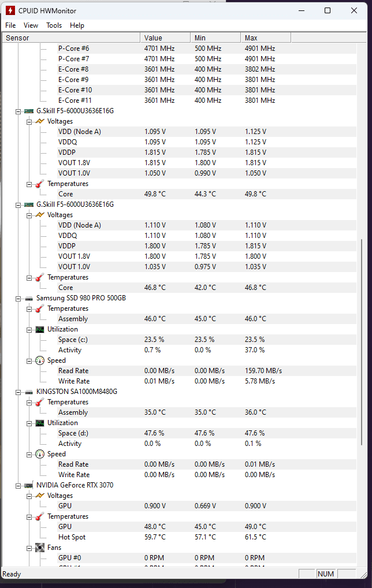Click Utilization graph icon under KINGSTON drive
The width and height of the screenshot is (372, 588).
[40, 423]
